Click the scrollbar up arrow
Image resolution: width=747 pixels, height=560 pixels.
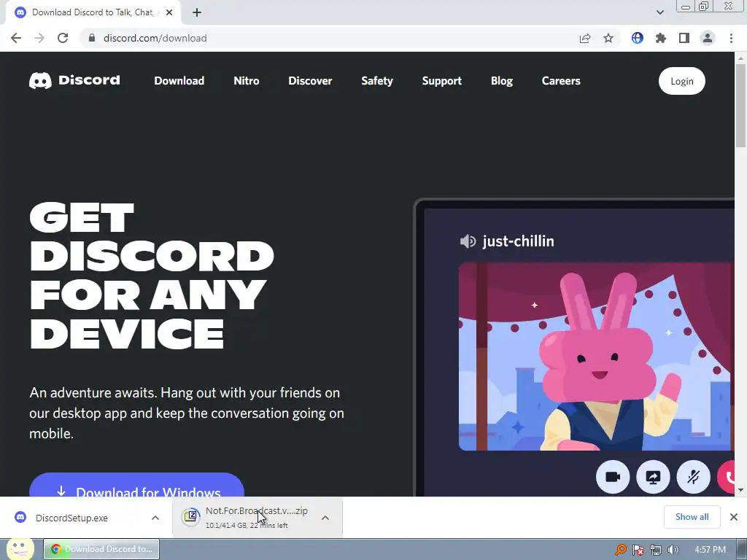(x=740, y=58)
